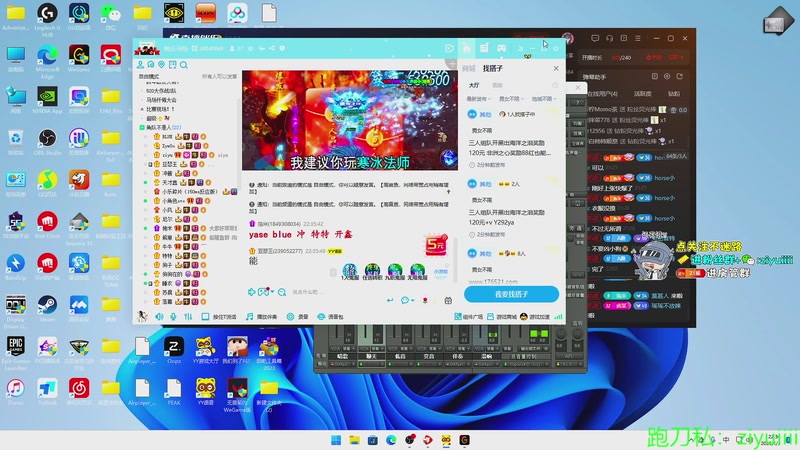The height and width of the screenshot is (450, 800).
Task: Select the 比赛现场 channel in the list
Action: (x=161, y=109)
